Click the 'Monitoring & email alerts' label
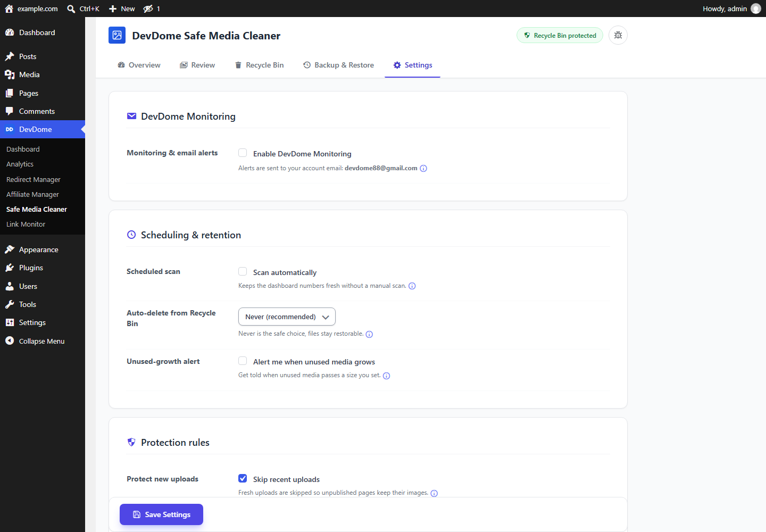 tap(172, 153)
